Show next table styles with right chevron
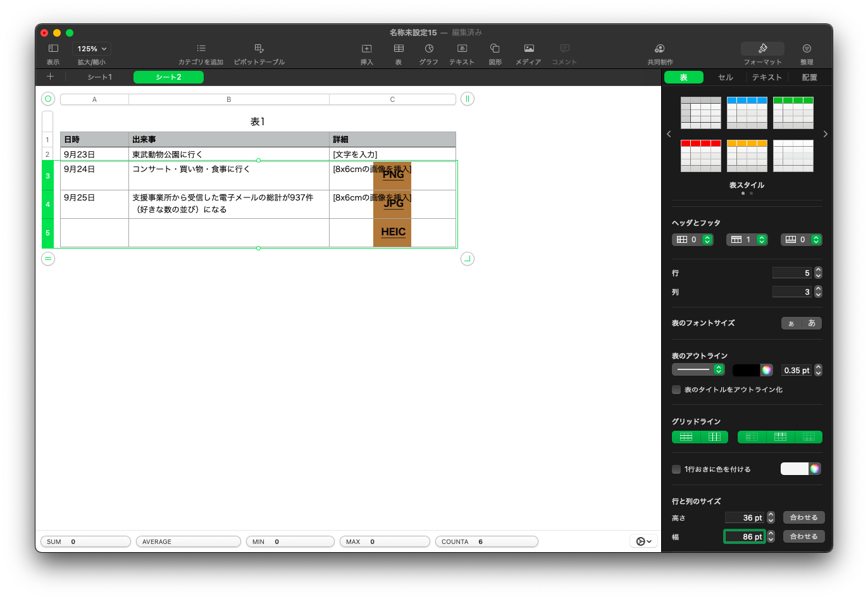Screen dimensions: 868x599 [825, 134]
